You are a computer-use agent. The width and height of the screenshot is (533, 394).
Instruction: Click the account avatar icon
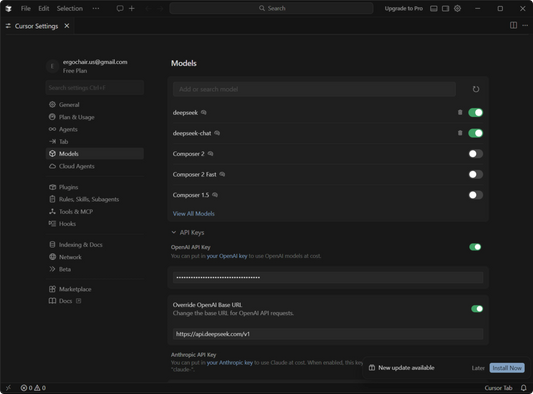point(52,66)
